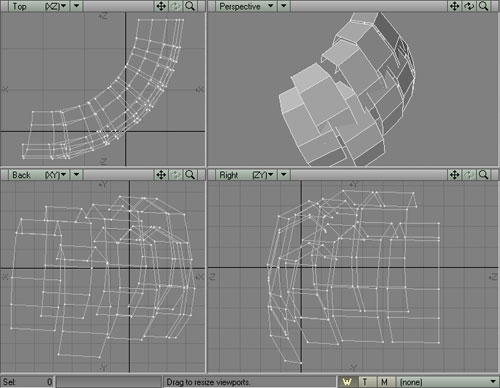Expand the (none) vertex map dropdown

[447, 382]
